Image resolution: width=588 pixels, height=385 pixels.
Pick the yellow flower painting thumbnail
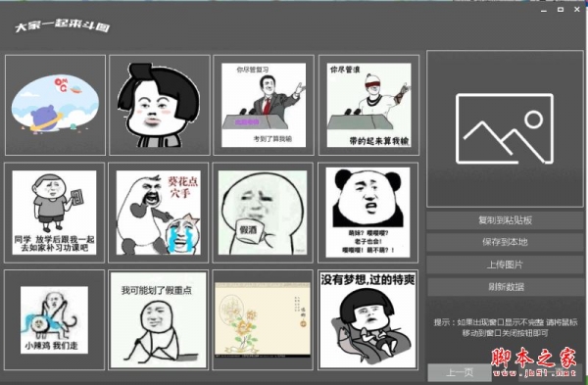263,319
